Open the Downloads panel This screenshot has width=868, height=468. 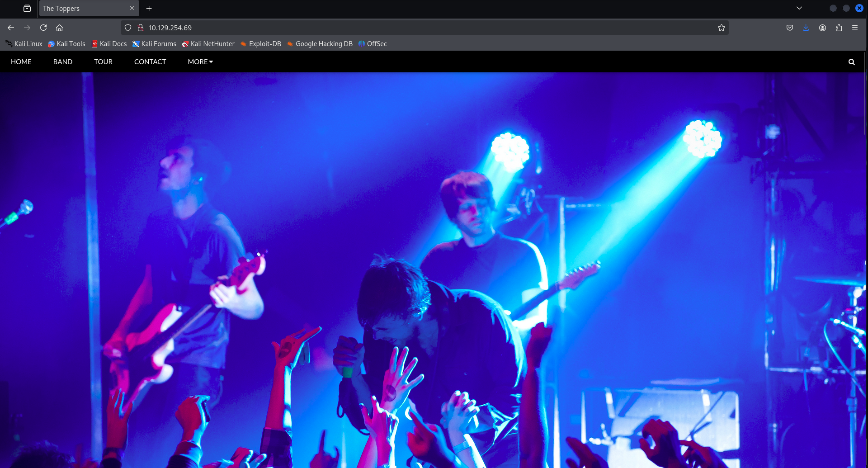tap(806, 28)
